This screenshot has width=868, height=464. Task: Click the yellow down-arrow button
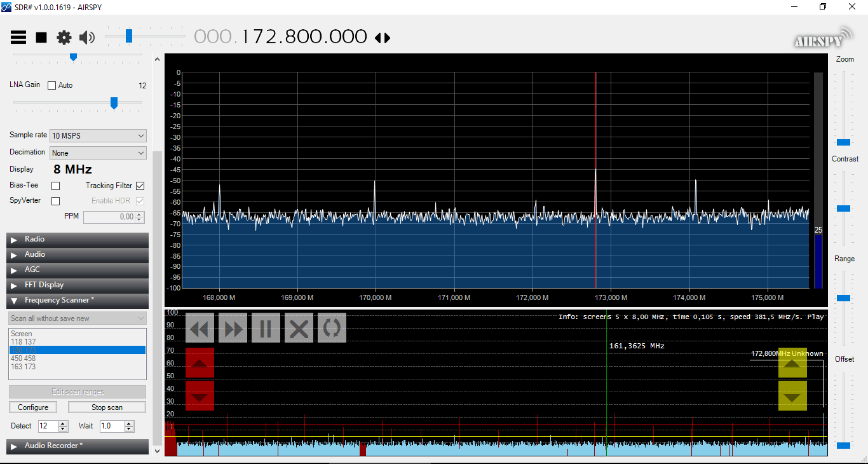(x=792, y=396)
